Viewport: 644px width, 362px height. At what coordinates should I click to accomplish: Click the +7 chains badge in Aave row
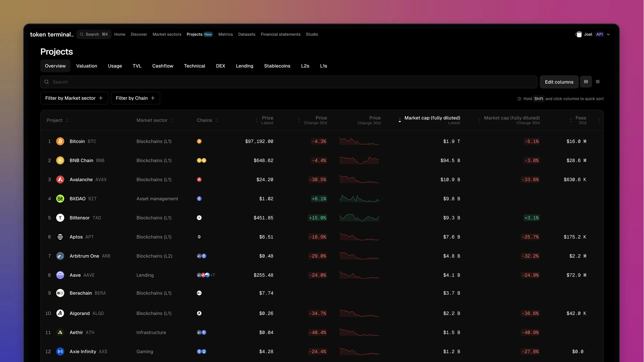(x=212, y=275)
